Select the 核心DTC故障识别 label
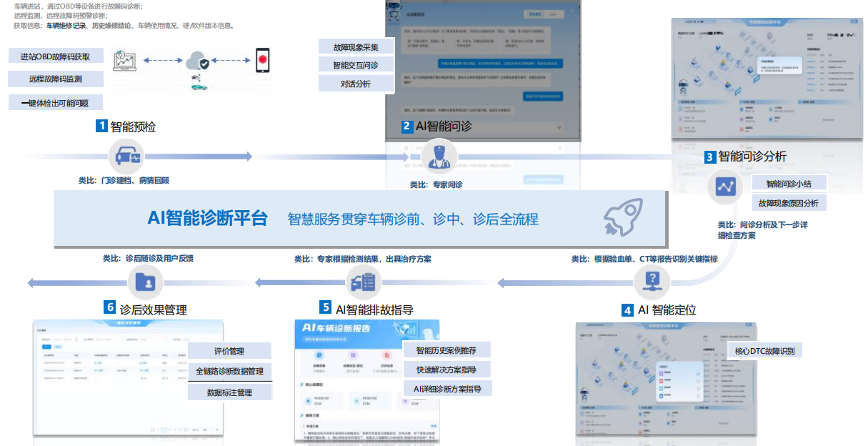 coord(764,350)
